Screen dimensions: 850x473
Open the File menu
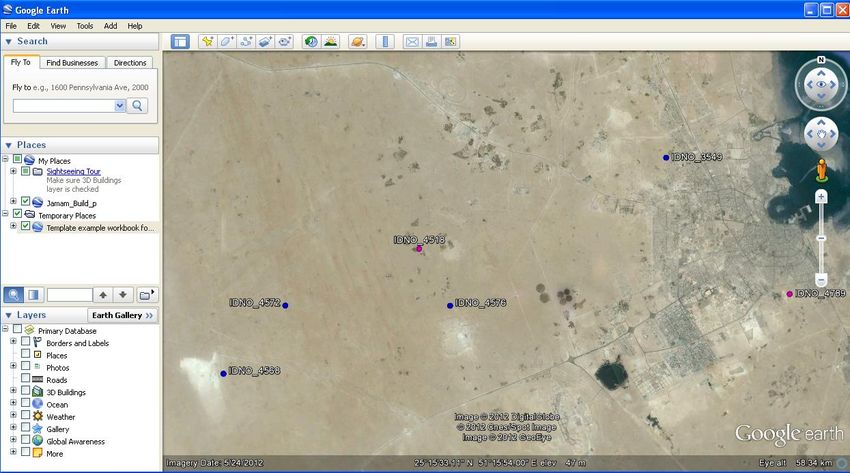[11, 25]
